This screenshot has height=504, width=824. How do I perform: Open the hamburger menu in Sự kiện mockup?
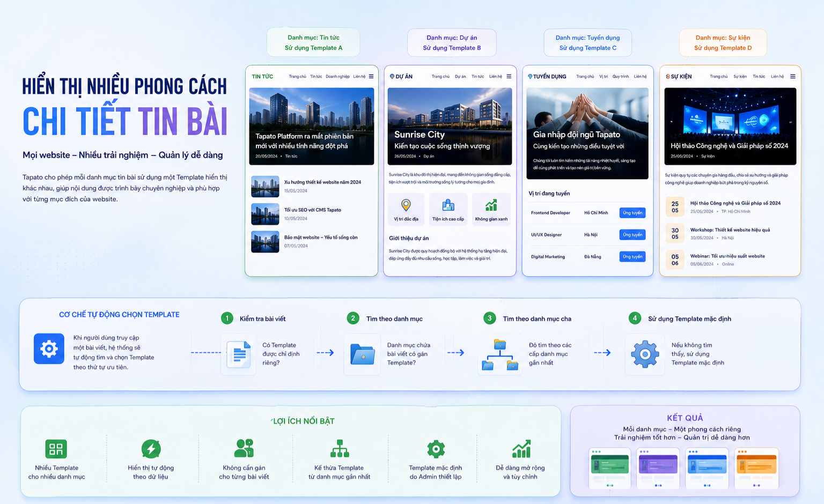(x=792, y=76)
